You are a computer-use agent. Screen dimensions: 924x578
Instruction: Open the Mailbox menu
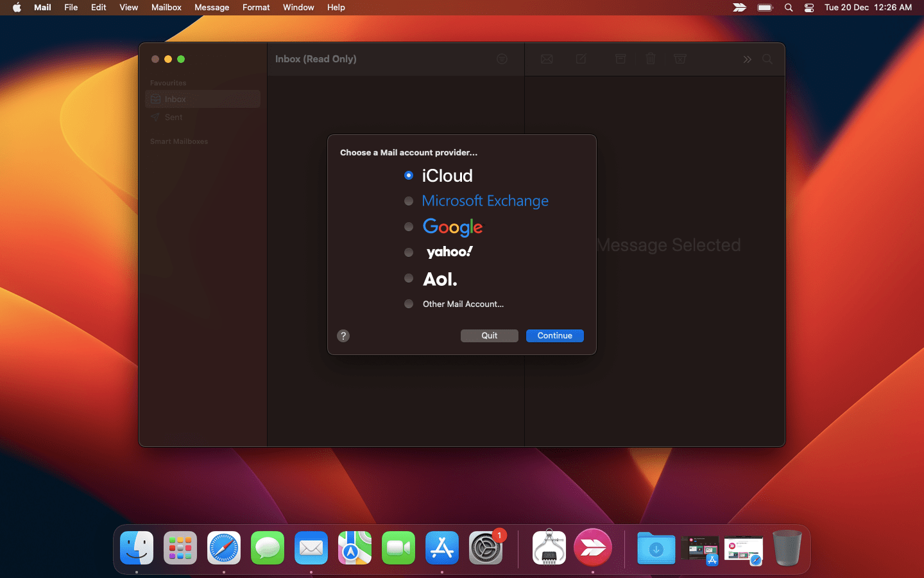click(x=166, y=7)
